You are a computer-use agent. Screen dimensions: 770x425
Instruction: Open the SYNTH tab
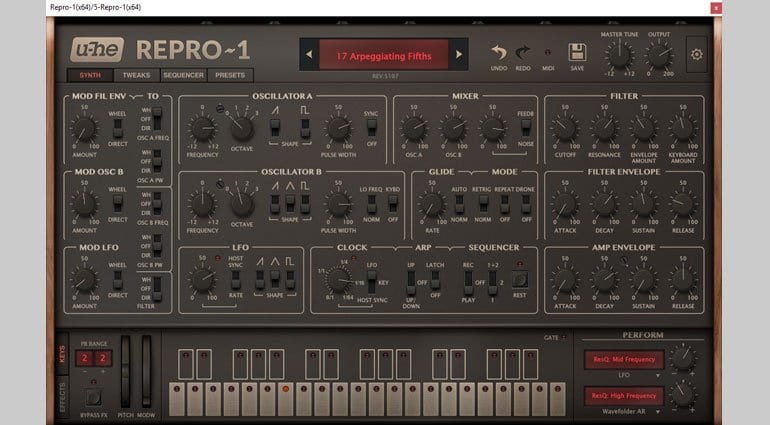[90, 75]
